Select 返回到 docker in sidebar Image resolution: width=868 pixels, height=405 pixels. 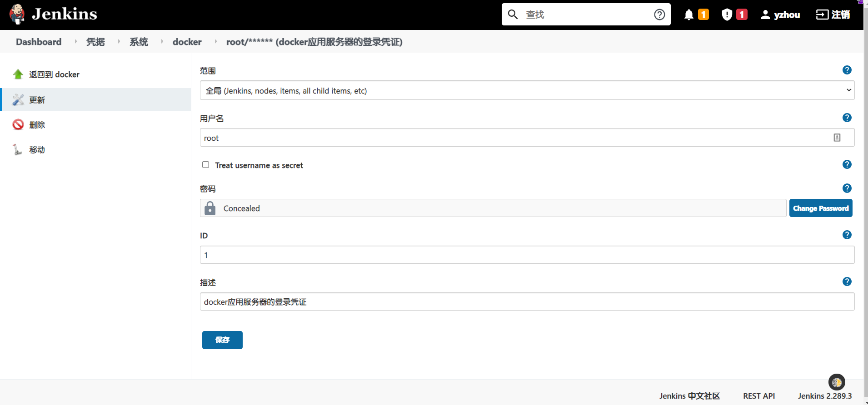[55, 74]
